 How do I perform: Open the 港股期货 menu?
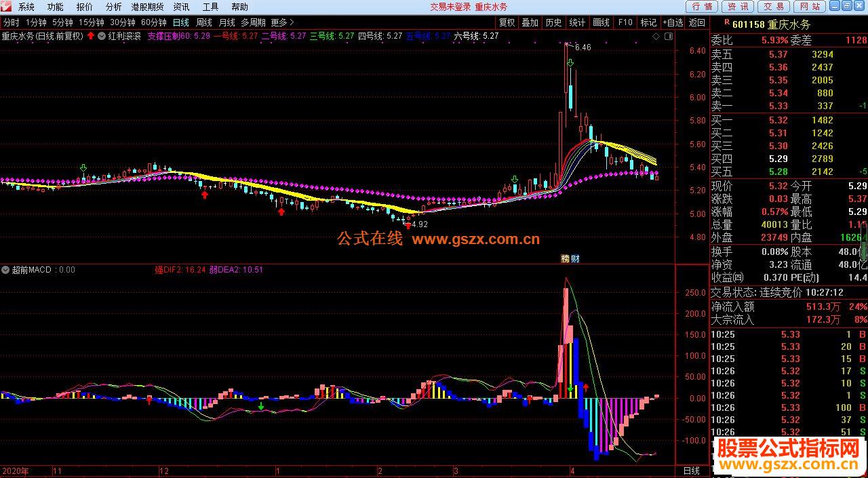pyautogui.click(x=147, y=7)
